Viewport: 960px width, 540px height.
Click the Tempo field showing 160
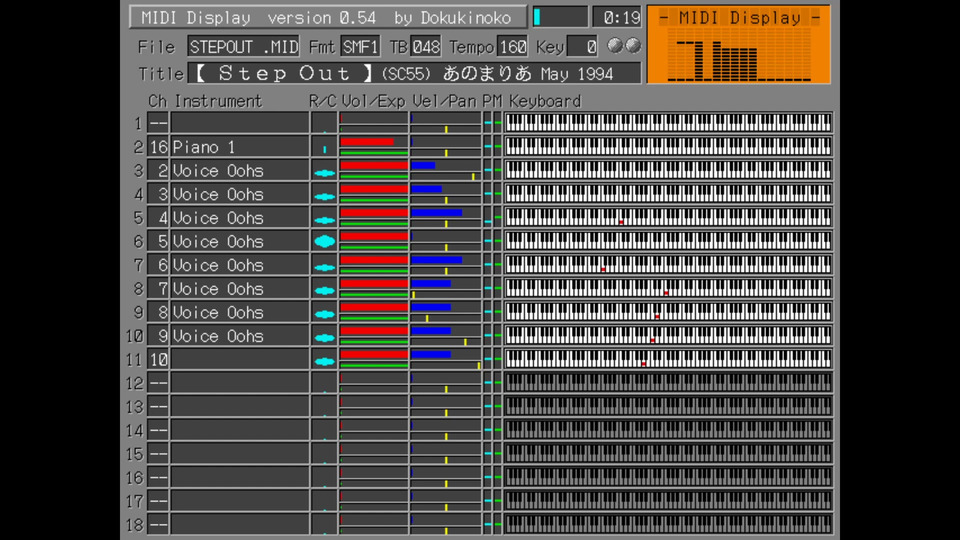pos(512,47)
